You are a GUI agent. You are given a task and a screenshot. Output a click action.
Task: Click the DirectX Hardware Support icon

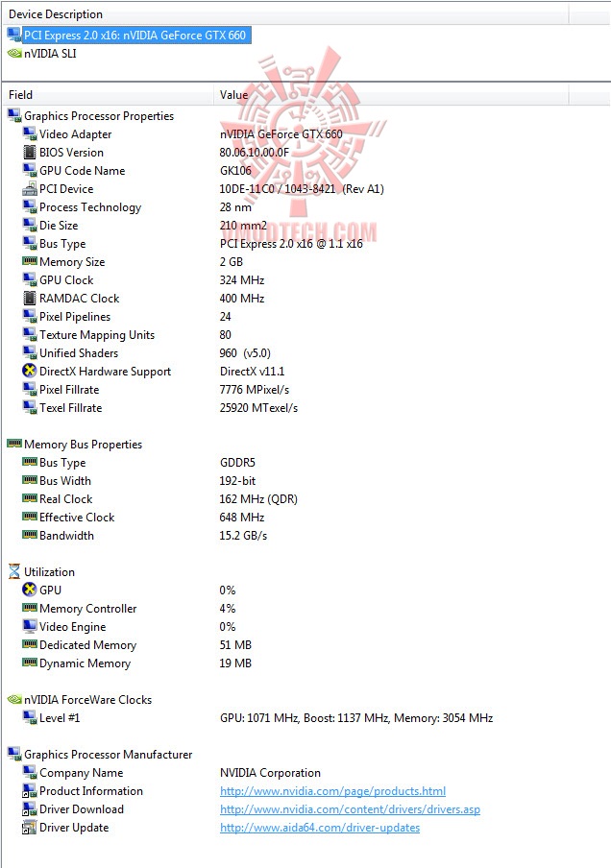[30, 371]
